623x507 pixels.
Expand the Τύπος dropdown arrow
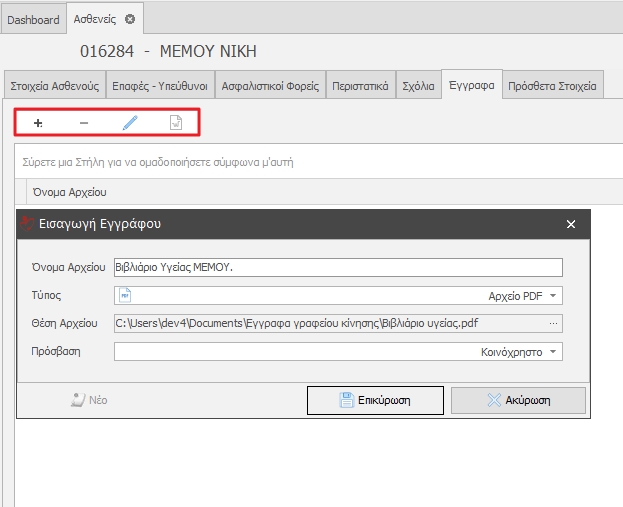(x=554, y=296)
